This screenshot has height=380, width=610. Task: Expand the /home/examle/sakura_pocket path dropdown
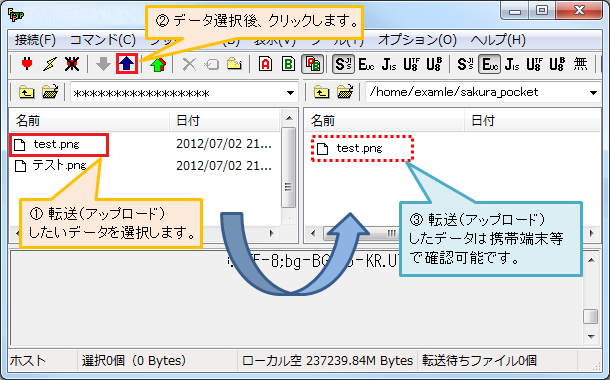coord(593,93)
